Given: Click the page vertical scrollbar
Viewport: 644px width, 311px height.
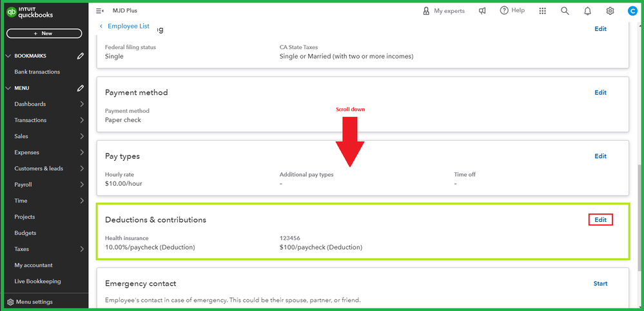Looking at the screenshot, I should click(639, 217).
